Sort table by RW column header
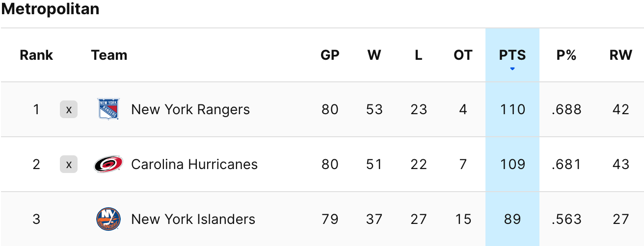The height and width of the screenshot is (246, 644). pyautogui.click(x=620, y=55)
